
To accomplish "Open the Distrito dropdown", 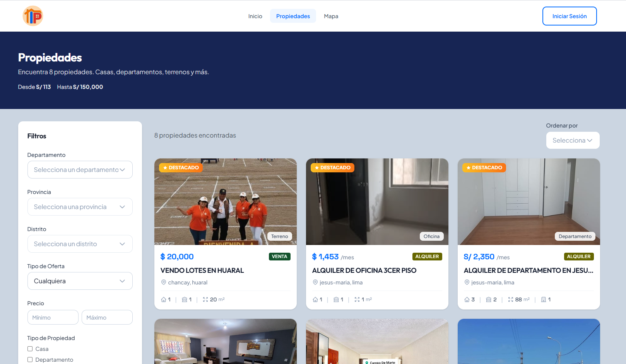I will tap(80, 244).
